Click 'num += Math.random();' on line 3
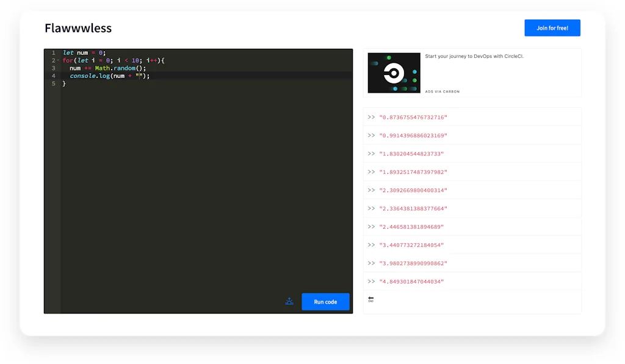625x364 pixels. [107, 68]
